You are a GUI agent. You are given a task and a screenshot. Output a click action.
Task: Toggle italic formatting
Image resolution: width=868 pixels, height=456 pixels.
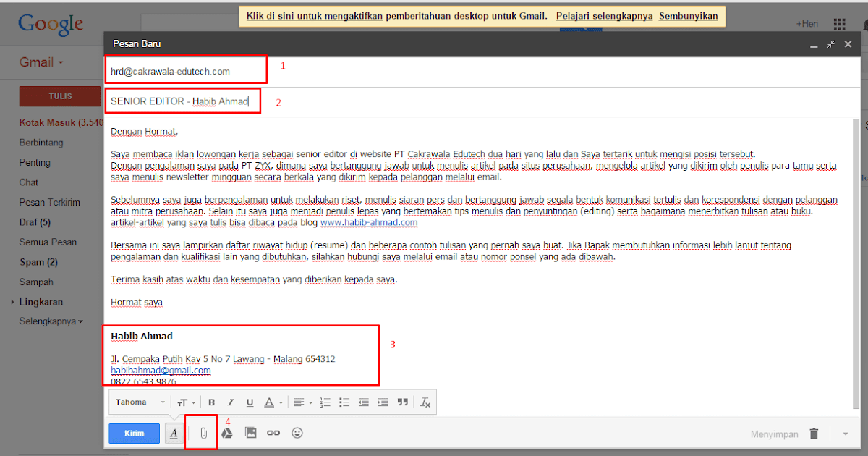coord(230,402)
